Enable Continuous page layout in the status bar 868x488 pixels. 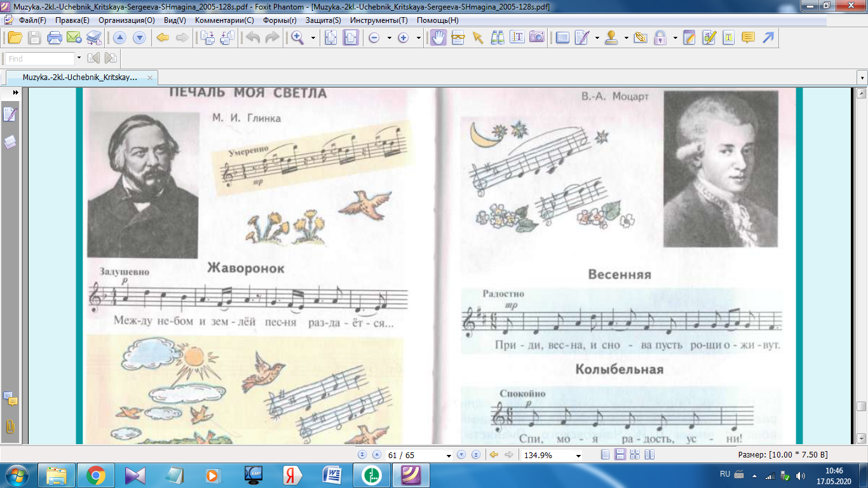(619, 455)
